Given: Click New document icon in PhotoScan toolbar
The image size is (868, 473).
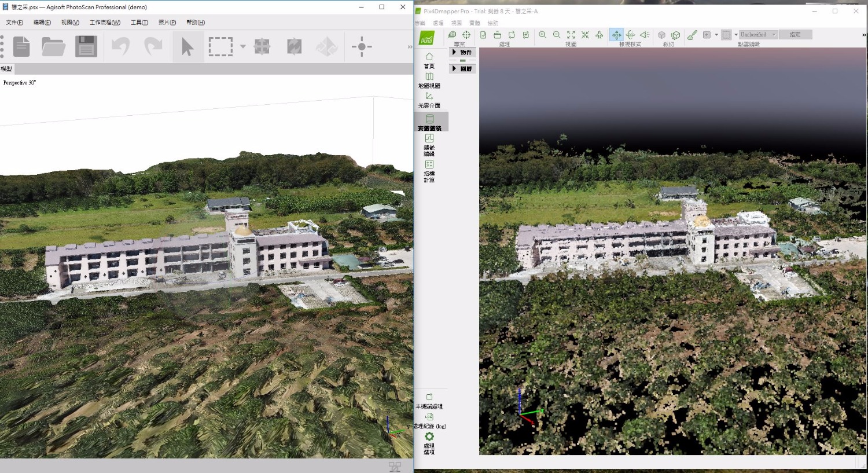Looking at the screenshot, I should point(21,46).
